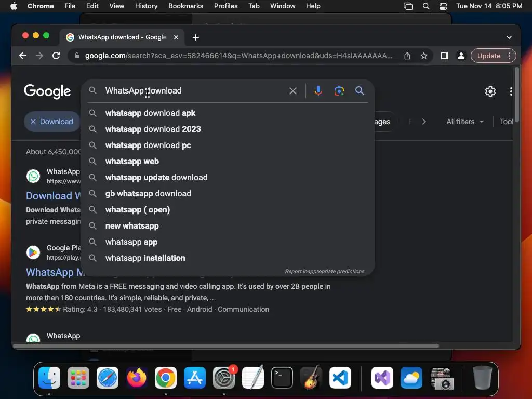
Task: Open Chrome profile avatar menu
Action: point(461,56)
